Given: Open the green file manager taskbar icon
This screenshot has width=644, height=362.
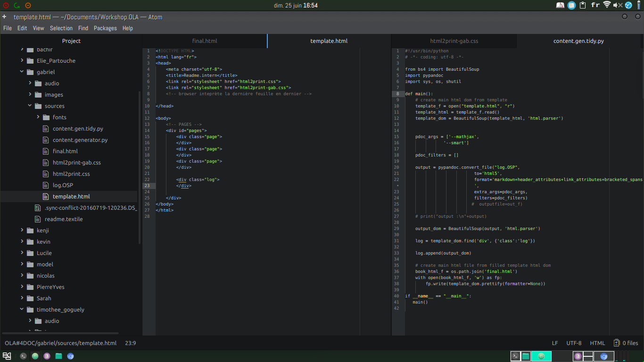Looking at the screenshot, I should (58, 356).
